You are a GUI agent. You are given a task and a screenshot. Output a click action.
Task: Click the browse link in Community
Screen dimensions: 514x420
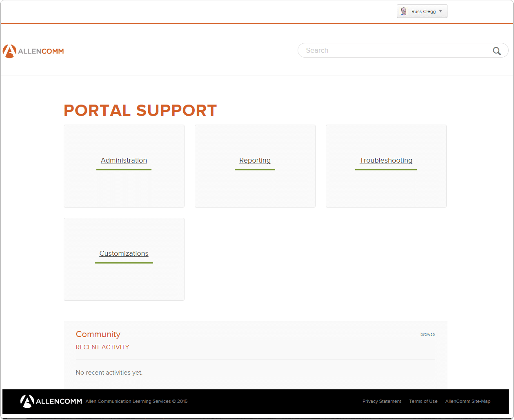(427, 334)
